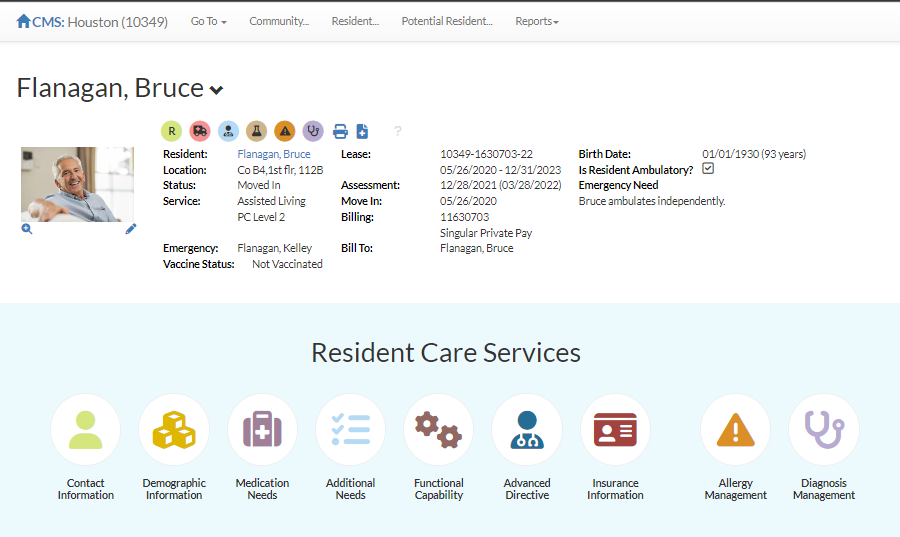900x537 pixels.
Task: Click the Moved In status value
Action: [x=259, y=185]
